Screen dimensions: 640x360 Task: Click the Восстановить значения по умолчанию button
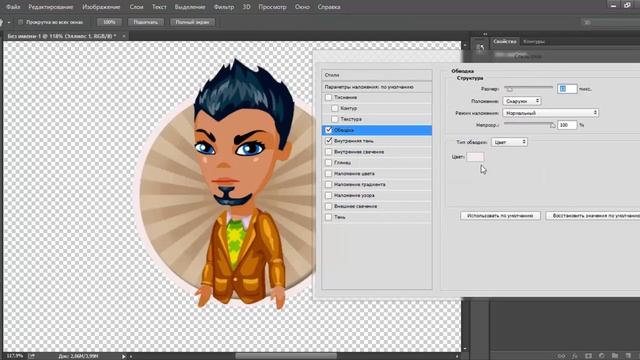coord(593,216)
